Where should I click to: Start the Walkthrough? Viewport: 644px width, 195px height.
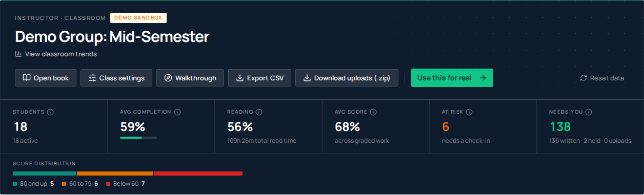190,78
